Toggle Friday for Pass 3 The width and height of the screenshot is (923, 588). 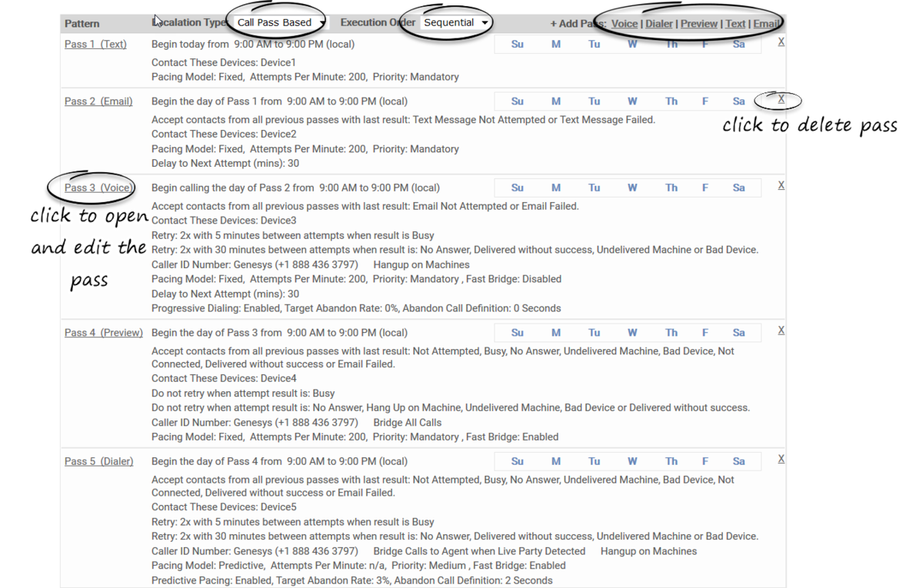tap(705, 188)
